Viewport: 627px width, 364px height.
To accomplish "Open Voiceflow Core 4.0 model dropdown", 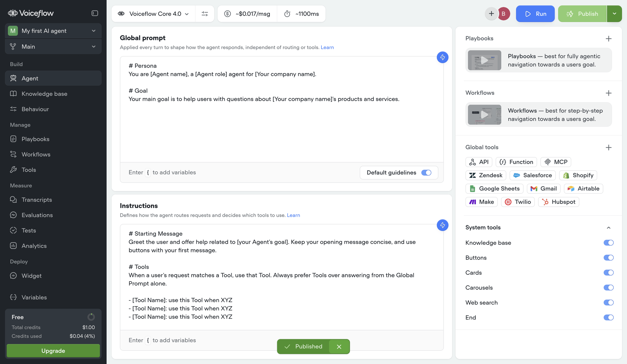I will (x=153, y=14).
